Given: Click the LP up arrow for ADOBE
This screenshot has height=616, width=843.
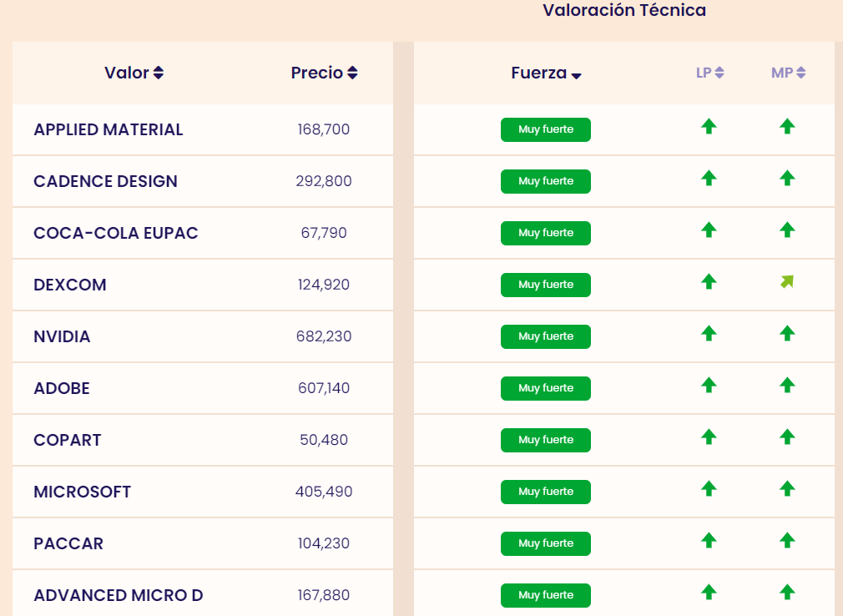Looking at the screenshot, I should [x=709, y=386].
